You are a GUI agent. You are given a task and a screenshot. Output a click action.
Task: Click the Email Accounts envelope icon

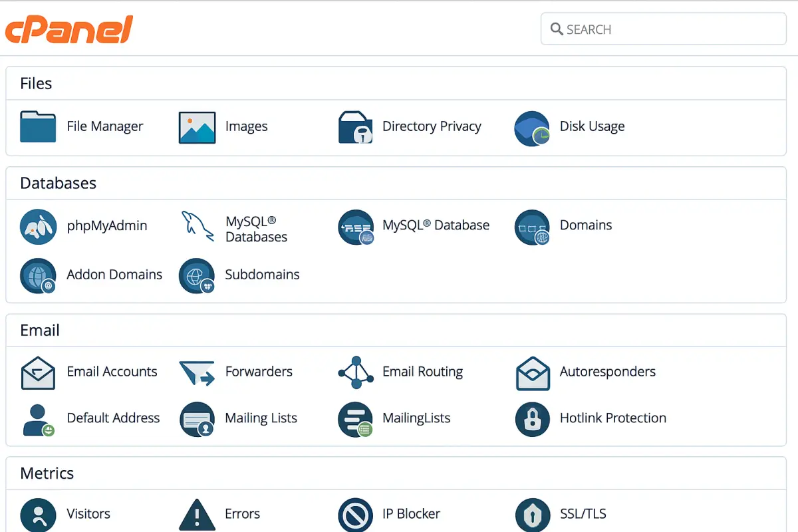pyautogui.click(x=38, y=373)
